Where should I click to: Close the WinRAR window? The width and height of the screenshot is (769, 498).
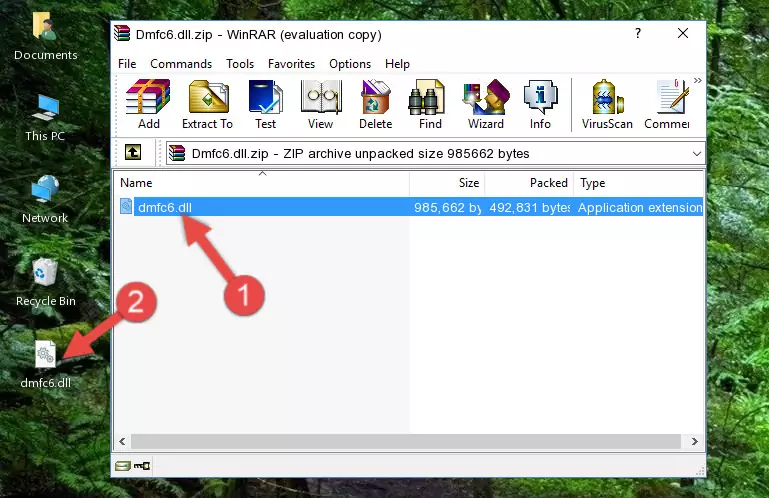click(683, 33)
